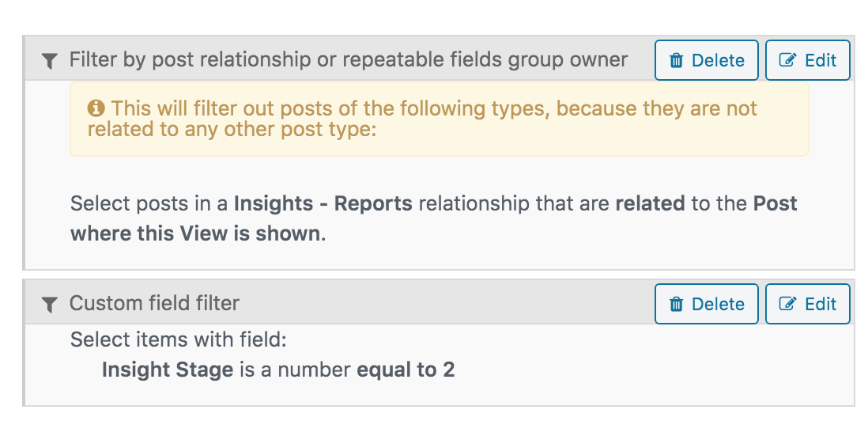Screen dimensions: 868x421
Task: Click the yellow 'This will filter out posts' notice
Action: point(440,119)
